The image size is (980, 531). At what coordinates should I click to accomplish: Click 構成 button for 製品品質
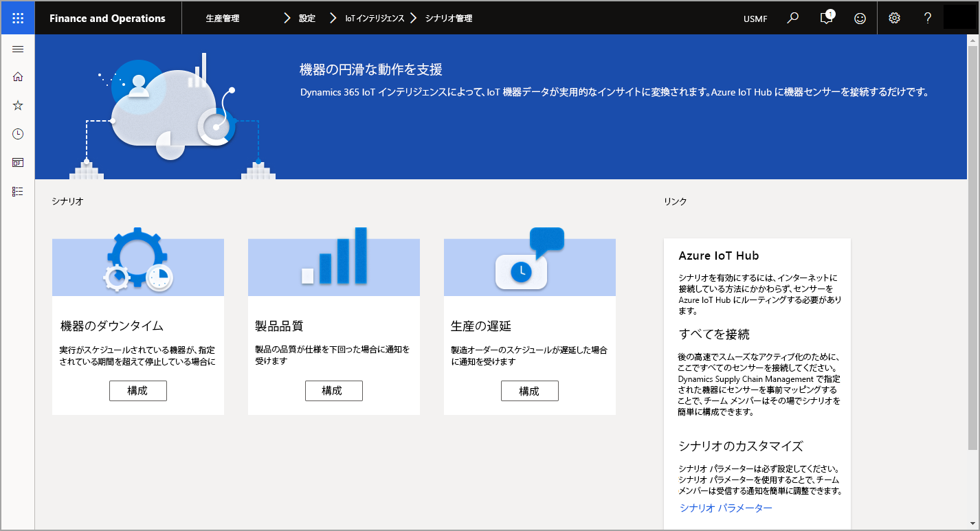[333, 391]
